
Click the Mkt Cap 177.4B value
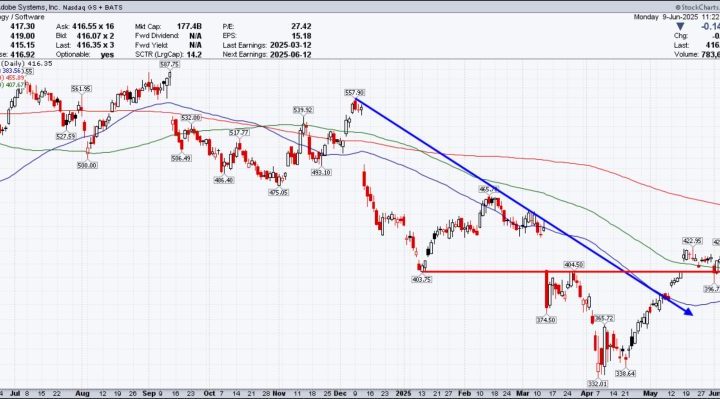pos(189,27)
